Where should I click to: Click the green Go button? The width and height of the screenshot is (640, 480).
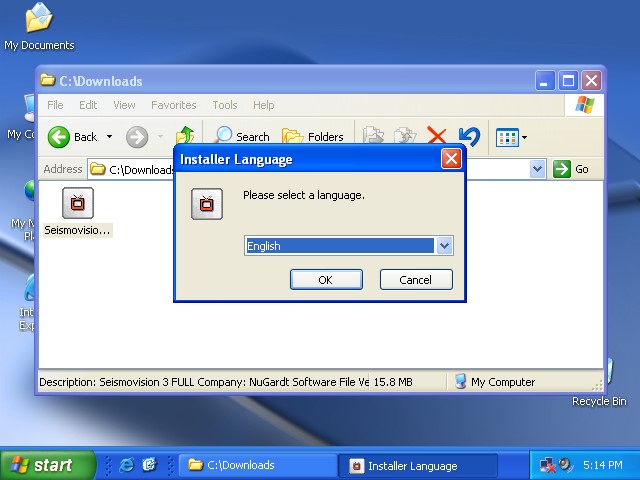[572, 169]
